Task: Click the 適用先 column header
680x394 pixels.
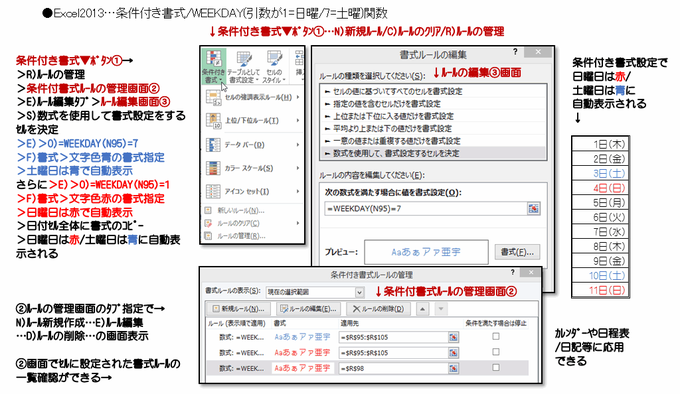Action: coord(350,323)
